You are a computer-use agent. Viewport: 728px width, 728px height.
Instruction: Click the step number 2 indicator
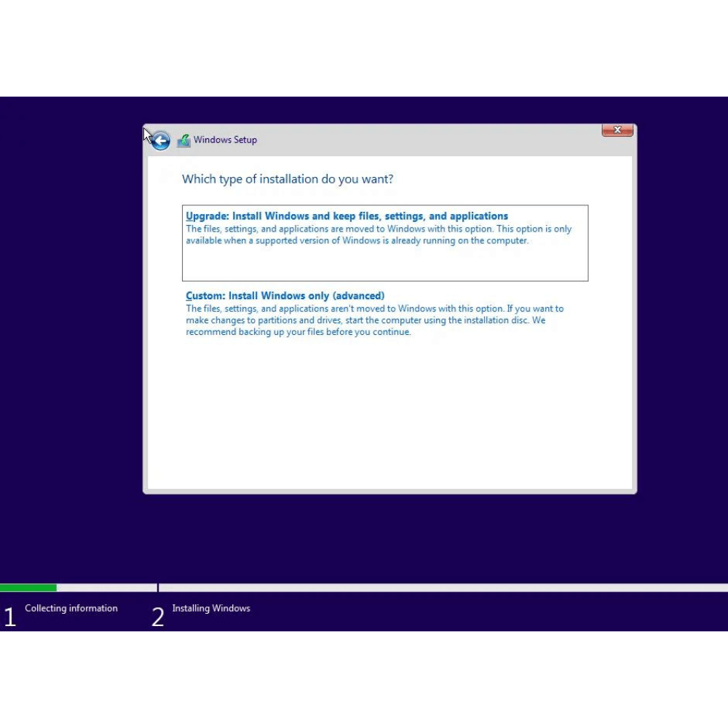point(158,617)
